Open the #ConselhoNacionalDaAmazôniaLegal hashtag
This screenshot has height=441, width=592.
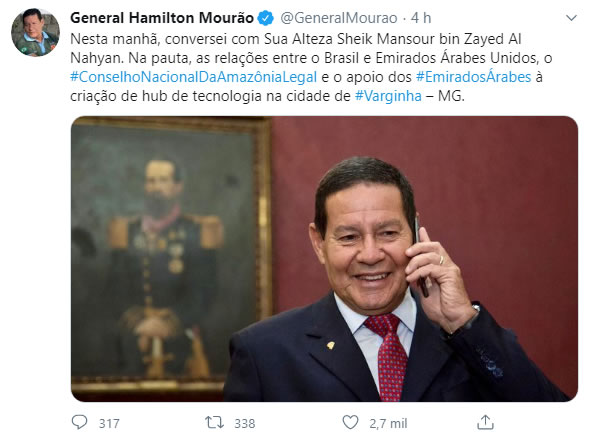point(193,77)
